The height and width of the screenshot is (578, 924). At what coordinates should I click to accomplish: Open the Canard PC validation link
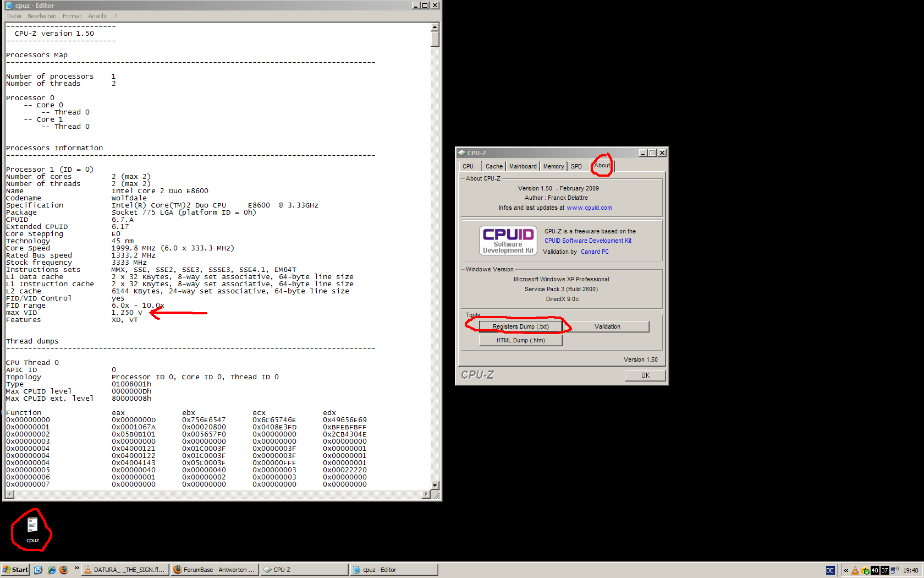[x=595, y=252]
